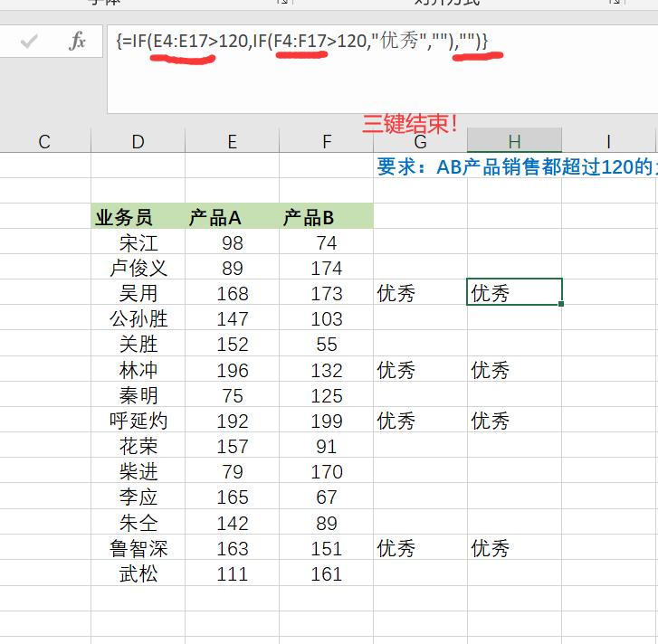Select column I header

pyautogui.click(x=608, y=142)
